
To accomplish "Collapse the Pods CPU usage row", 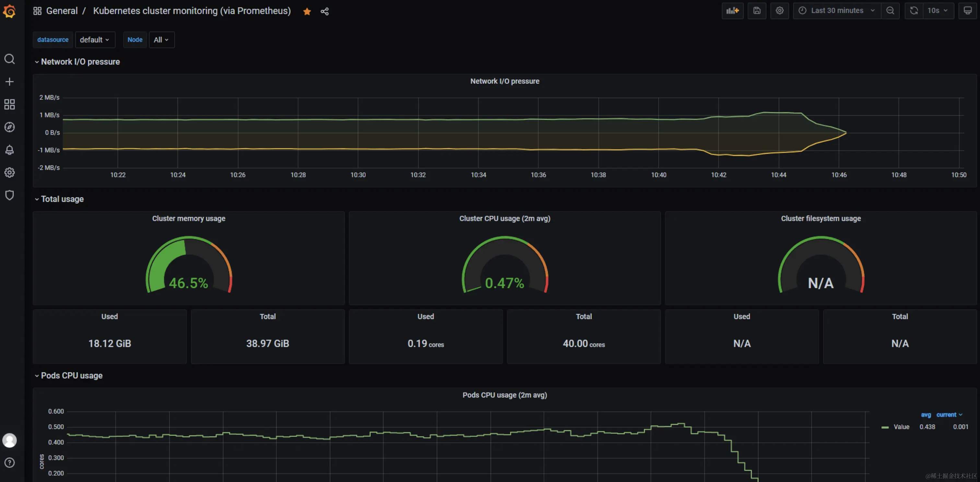I will pos(68,375).
